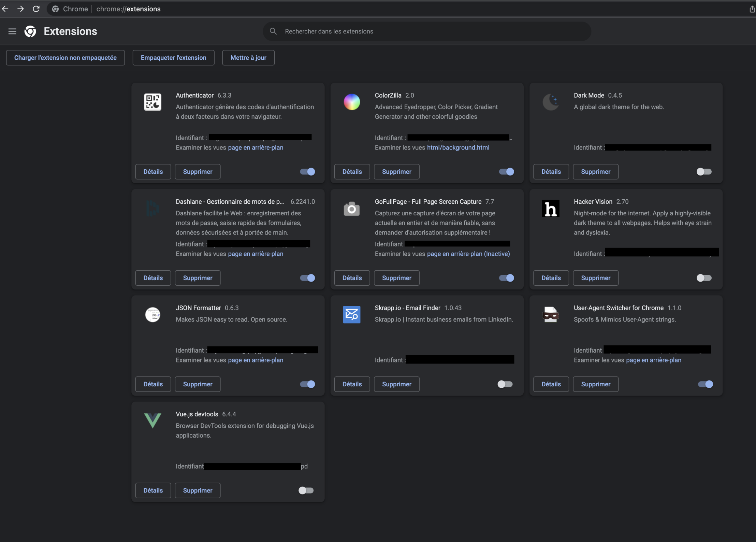The width and height of the screenshot is (756, 542).
Task: Disable the ColorZilla extension toggle
Action: coord(506,172)
